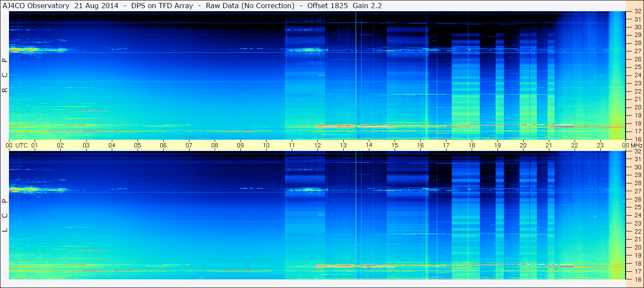Select the 05 hour mark on time axis

coord(138,146)
